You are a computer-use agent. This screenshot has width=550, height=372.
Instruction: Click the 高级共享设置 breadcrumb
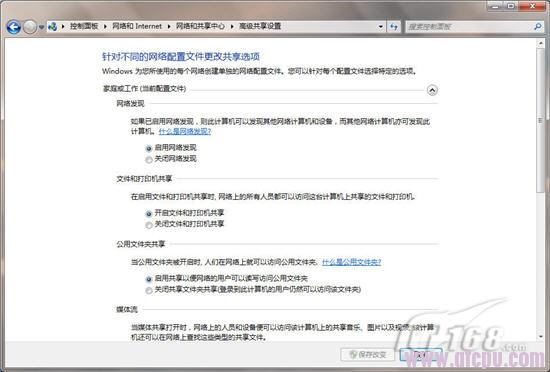click(x=260, y=26)
